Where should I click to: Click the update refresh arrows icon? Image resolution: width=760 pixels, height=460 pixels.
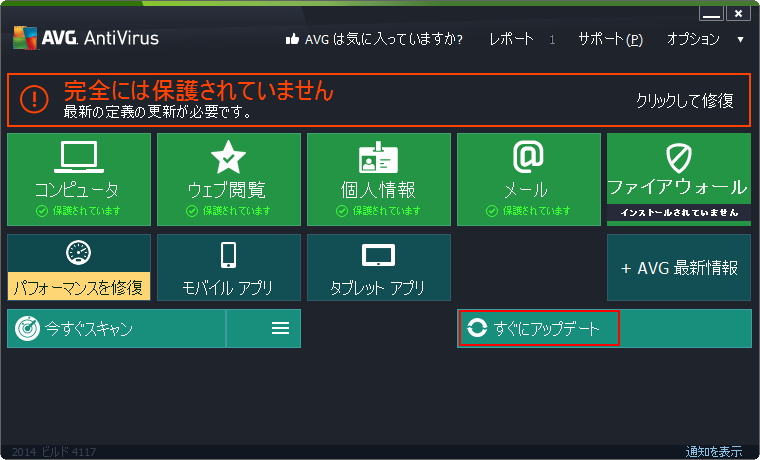click(477, 328)
